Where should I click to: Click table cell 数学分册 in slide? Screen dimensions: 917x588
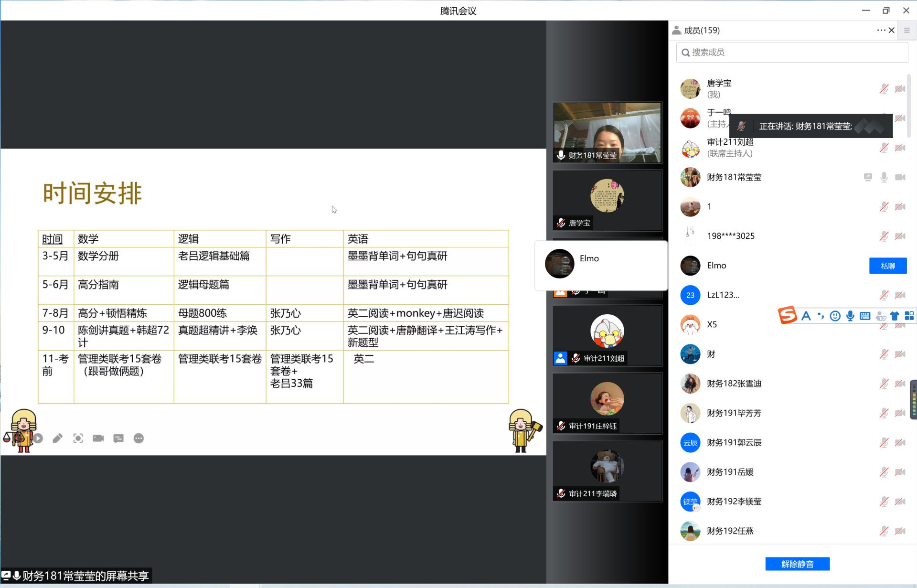pyautogui.click(x=98, y=256)
